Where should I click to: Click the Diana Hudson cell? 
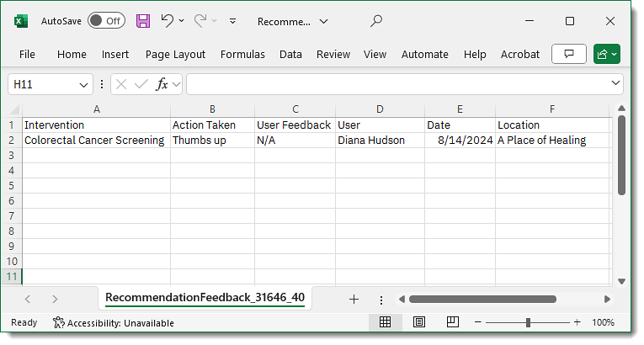(380, 141)
